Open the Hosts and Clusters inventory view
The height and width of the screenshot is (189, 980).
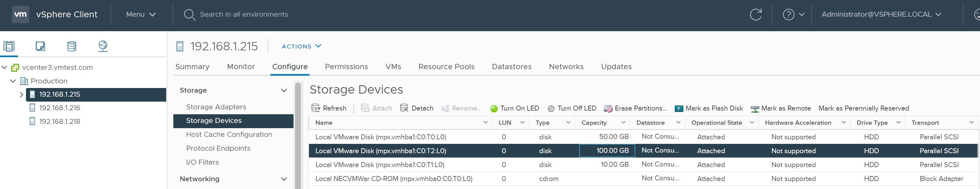tap(9, 46)
